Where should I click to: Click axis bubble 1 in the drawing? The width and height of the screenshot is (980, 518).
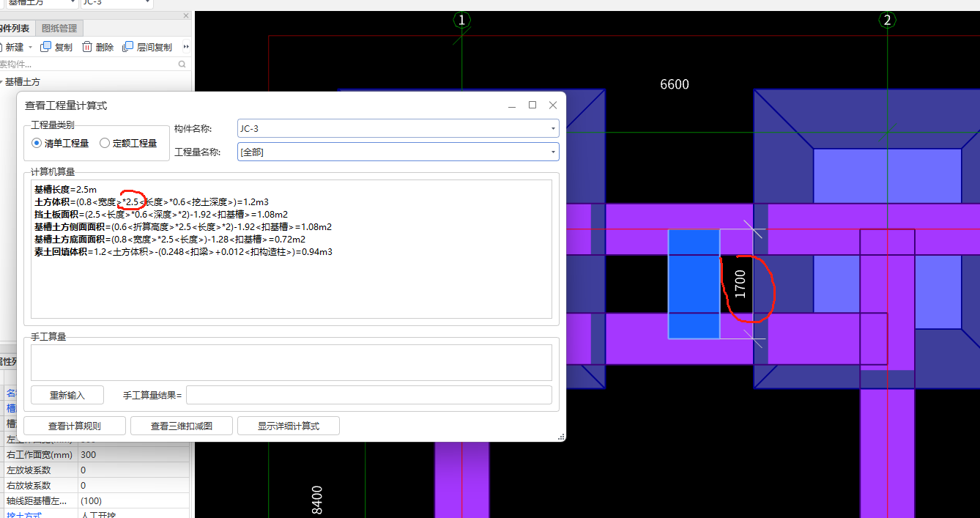point(461,21)
